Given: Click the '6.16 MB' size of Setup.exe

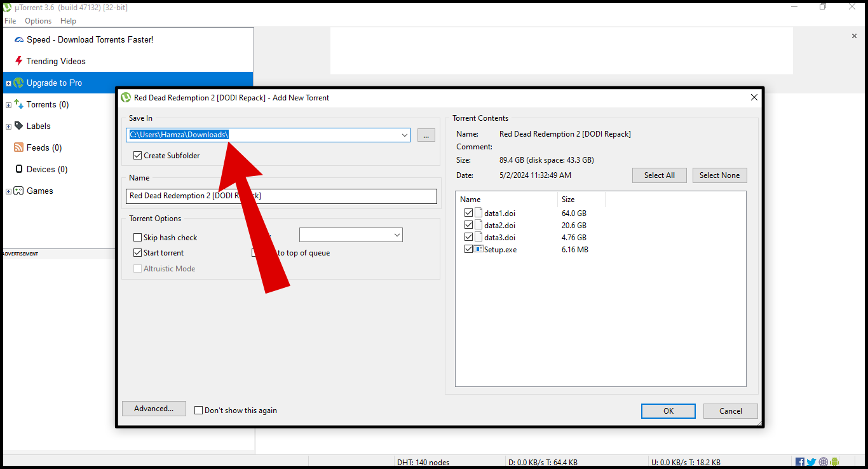Looking at the screenshot, I should pos(575,250).
